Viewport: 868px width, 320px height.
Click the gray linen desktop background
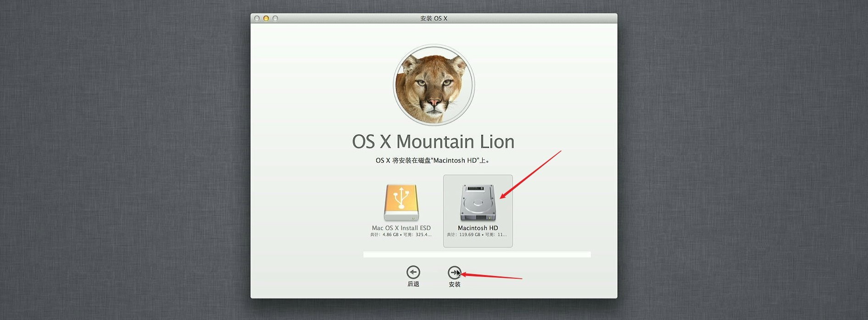(x=124, y=160)
